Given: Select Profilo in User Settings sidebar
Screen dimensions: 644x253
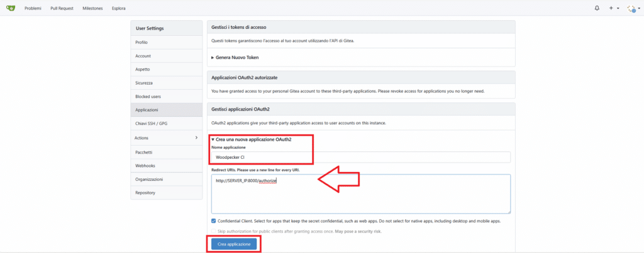Looking at the screenshot, I should pyautogui.click(x=166, y=42).
